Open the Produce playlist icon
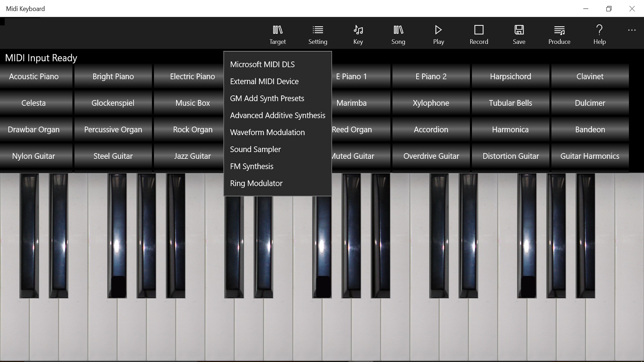 (x=559, y=30)
